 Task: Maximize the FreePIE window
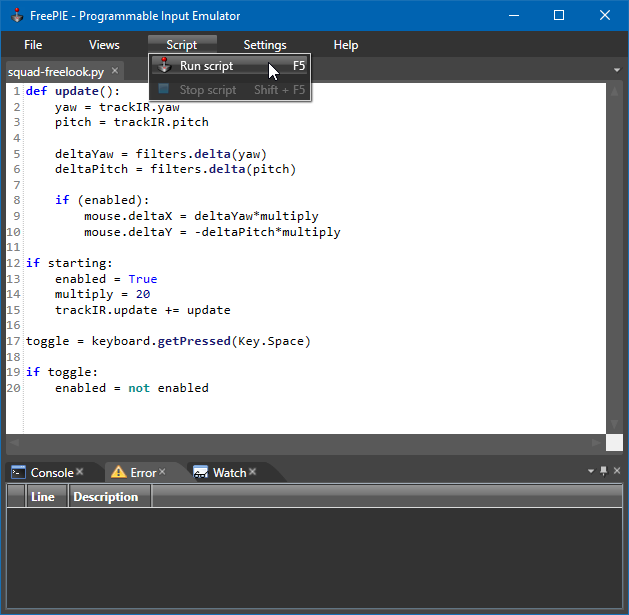click(x=559, y=16)
